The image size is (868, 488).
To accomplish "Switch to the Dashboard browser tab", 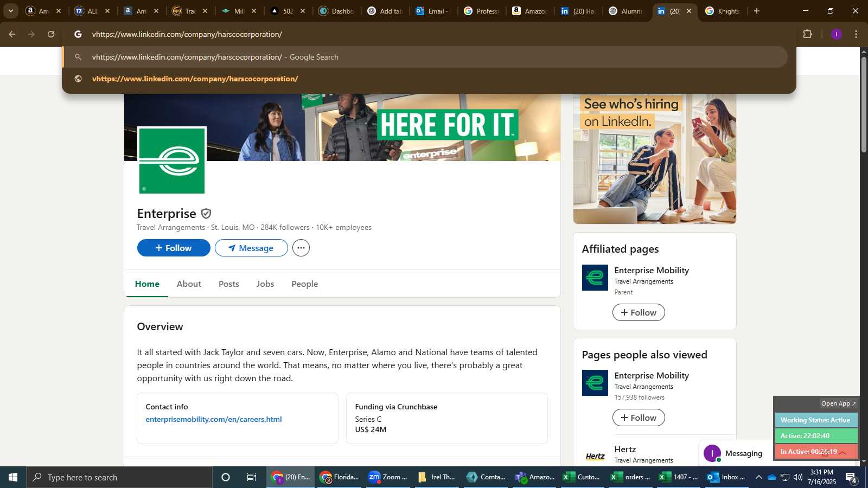I will 336,11.
